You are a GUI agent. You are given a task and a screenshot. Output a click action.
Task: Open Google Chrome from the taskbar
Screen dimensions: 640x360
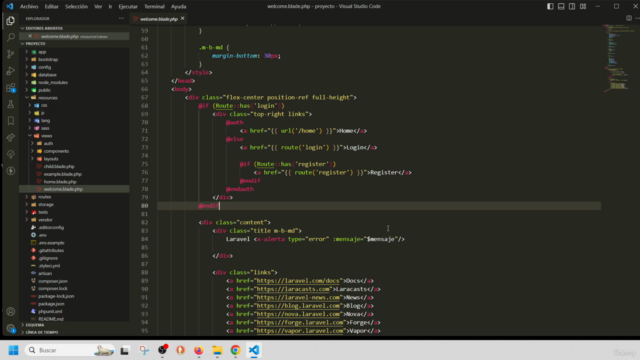(x=236, y=350)
